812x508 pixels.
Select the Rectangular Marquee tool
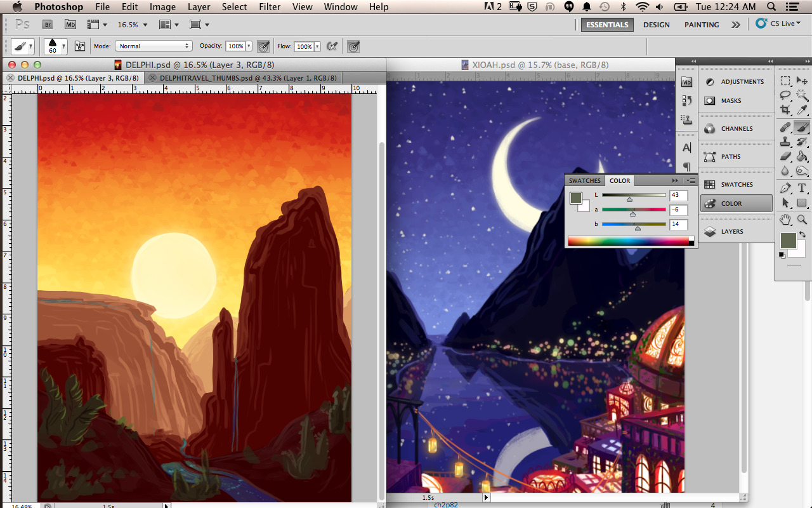[785, 81]
